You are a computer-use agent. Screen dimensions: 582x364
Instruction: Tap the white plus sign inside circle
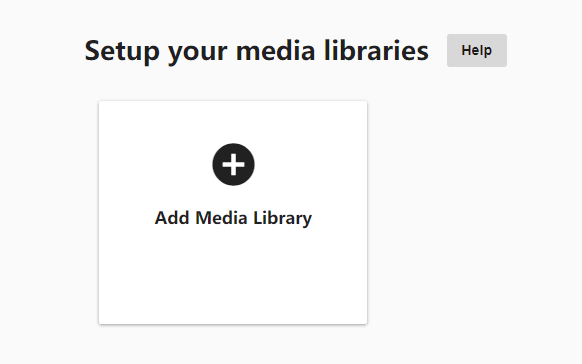233,164
